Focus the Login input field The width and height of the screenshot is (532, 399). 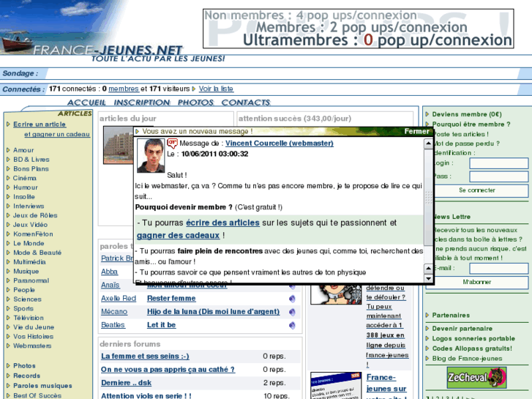(499, 163)
